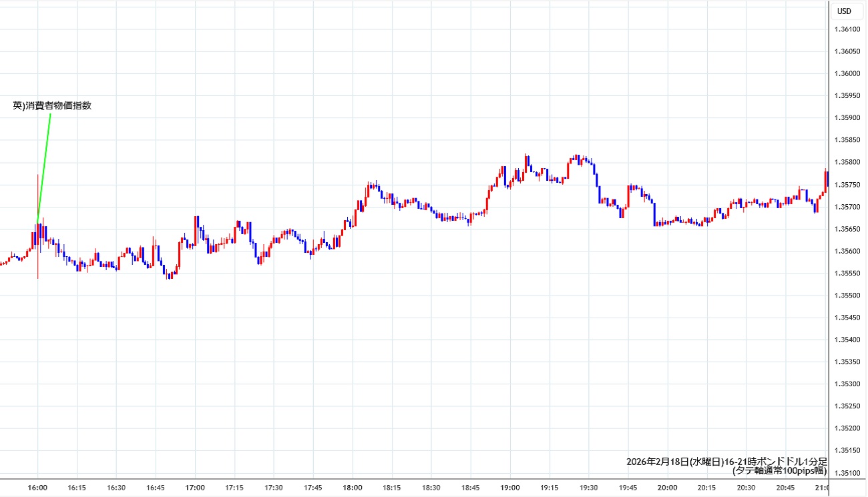Click the 20:45 time axis label
The image size is (868, 497).
786,488
